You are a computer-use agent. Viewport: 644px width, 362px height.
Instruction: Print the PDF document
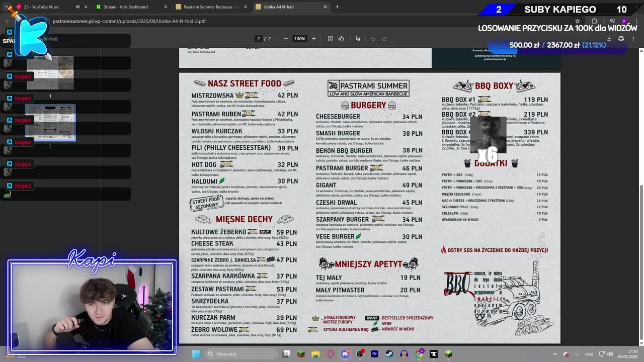pos(621,39)
